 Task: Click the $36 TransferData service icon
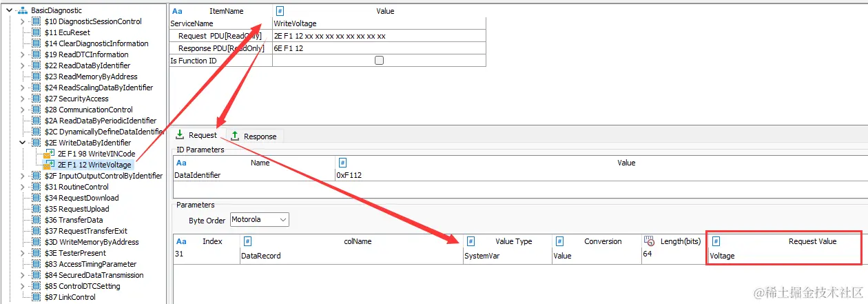36,220
